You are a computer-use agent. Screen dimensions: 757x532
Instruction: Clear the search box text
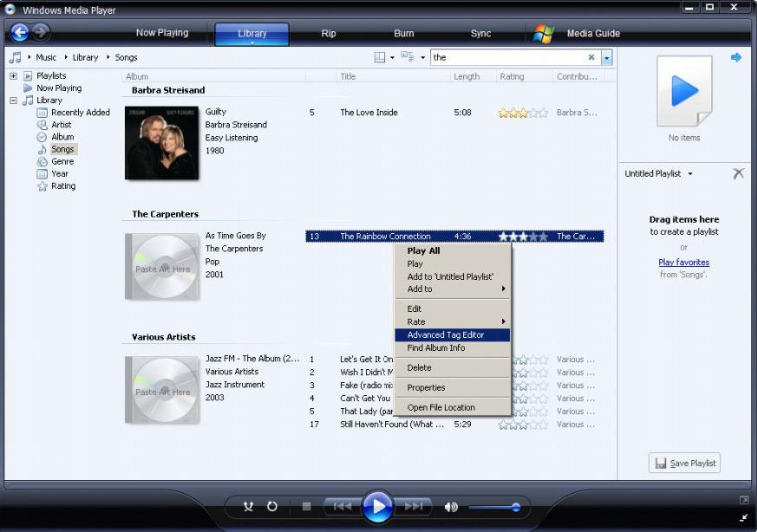pos(591,57)
